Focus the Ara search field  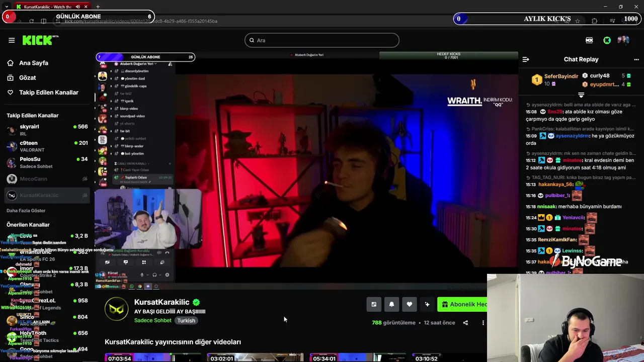(x=322, y=40)
